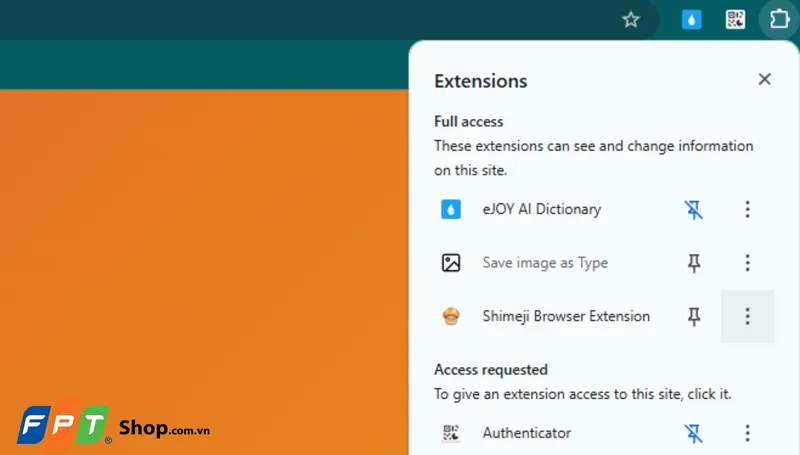The height and width of the screenshot is (455, 800).
Task: Click the Authenticator QR icon in extensions list
Action: [x=451, y=433]
